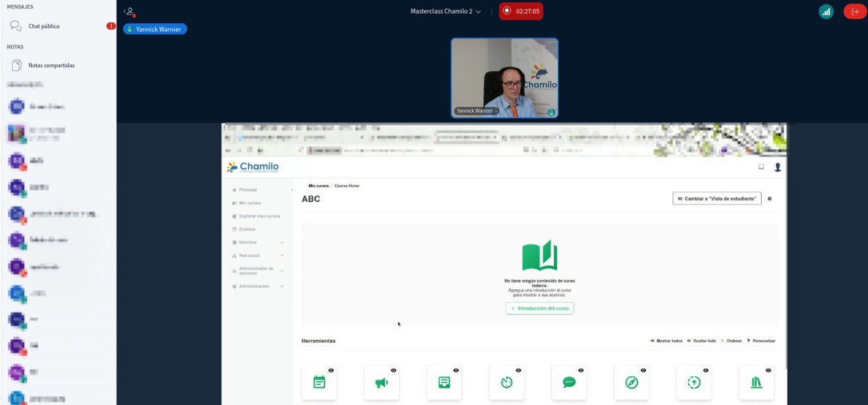The height and width of the screenshot is (405, 868).
Task: Click the Yannick Warnier talking indicator
Action: point(155,29)
